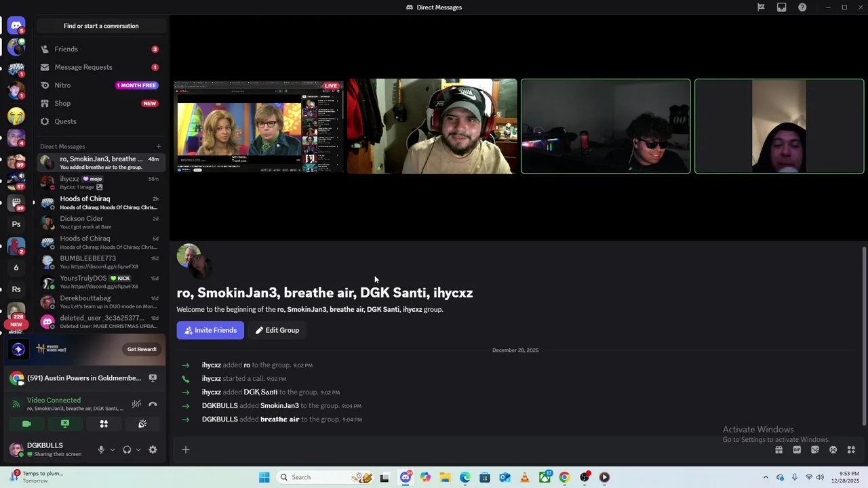Open Microsoft Edge from the taskbar

tap(465, 477)
